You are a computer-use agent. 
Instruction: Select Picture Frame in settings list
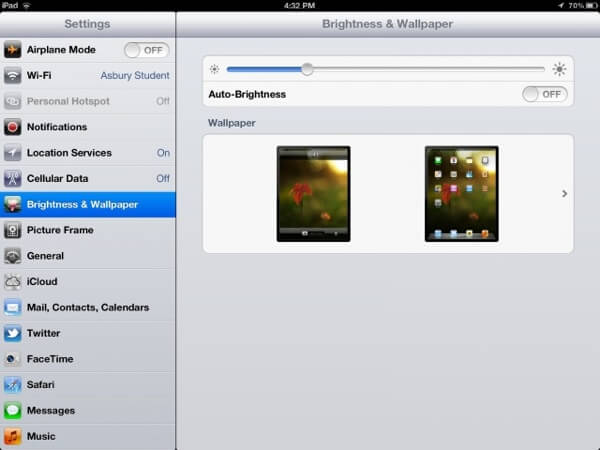[x=88, y=230]
